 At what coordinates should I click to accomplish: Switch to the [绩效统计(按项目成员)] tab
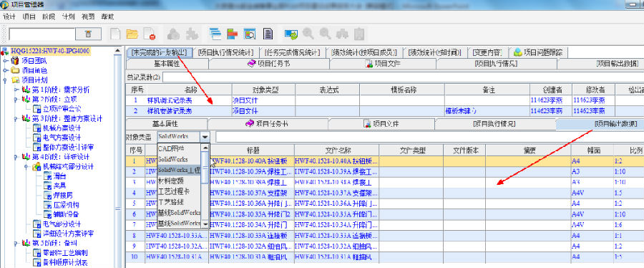364,52
